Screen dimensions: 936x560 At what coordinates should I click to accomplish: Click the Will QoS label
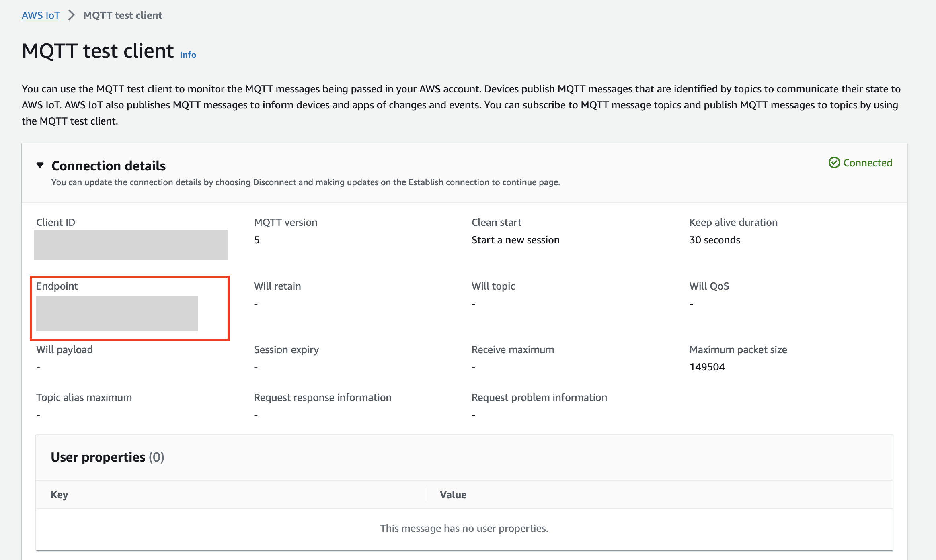(x=709, y=286)
